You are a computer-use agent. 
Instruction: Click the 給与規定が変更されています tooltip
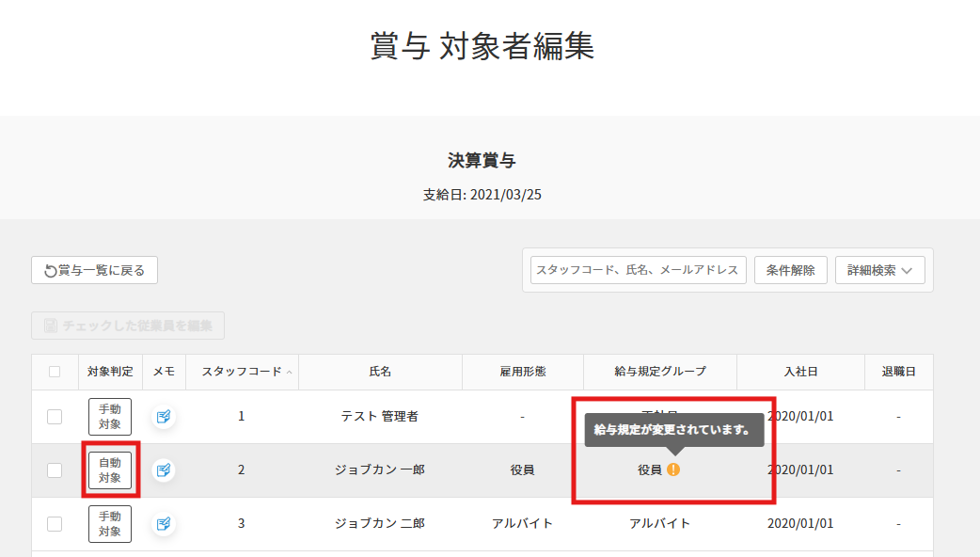tap(674, 430)
